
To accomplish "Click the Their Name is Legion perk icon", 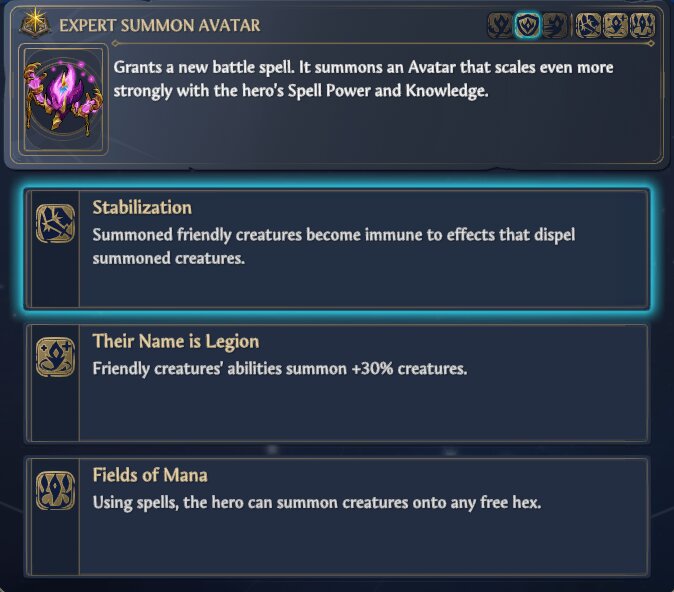I will [55, 357].
